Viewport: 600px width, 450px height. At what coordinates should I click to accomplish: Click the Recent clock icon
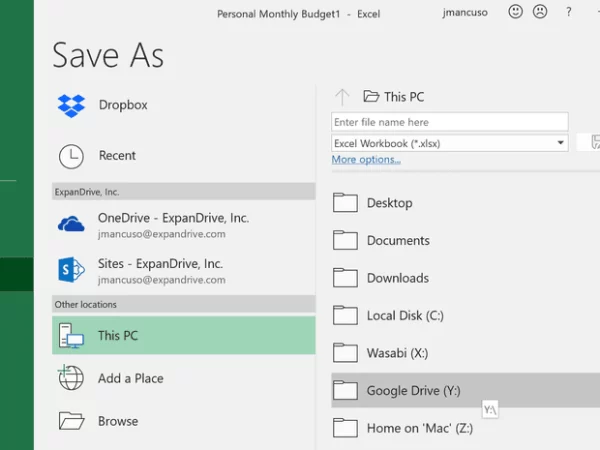click(x=71, y=157)
